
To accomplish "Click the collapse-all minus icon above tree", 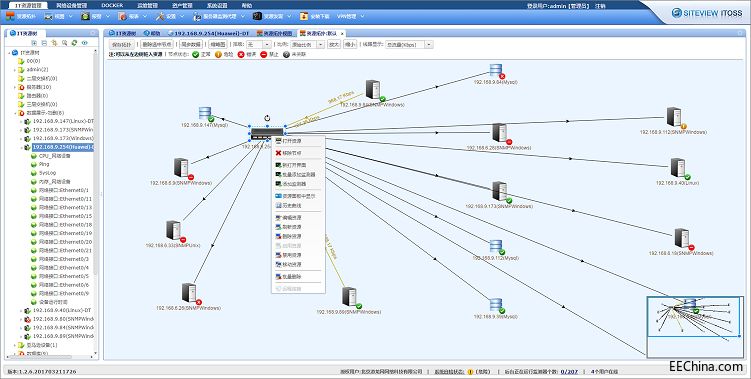I will [x=44, y=43].
